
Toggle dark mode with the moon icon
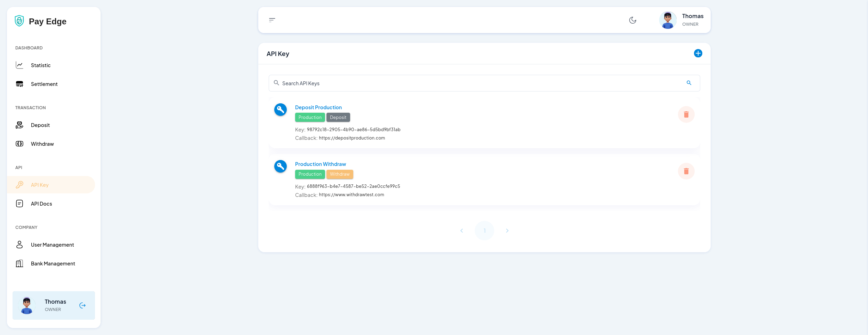(632, 20)
